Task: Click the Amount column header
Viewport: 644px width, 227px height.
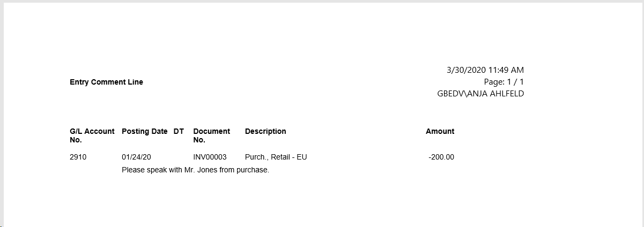Action: coord(440,131)
